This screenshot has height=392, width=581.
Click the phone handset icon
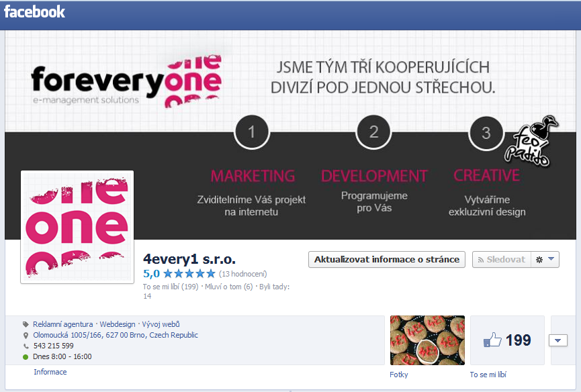pyautogui.click(x=26, y=346)
